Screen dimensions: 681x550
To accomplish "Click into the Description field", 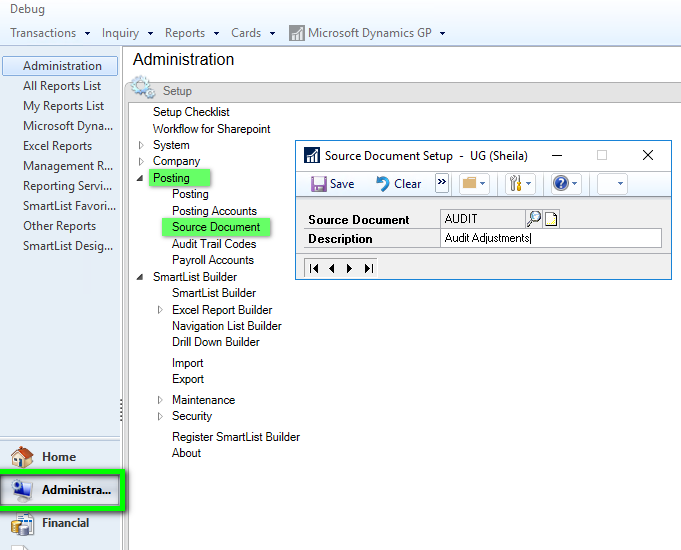I will (551, 238).
